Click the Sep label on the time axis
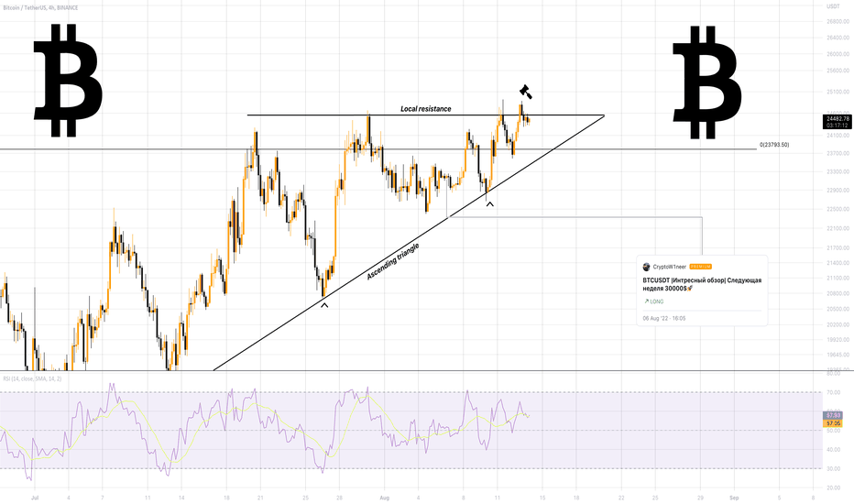Viewport: 854px width, 504px height. point(734,498)
